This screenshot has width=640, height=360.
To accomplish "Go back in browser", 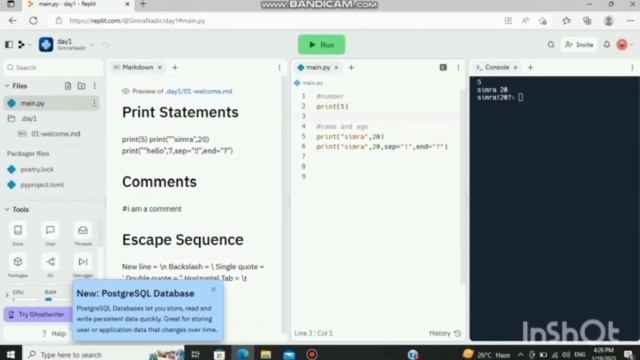I will (x=12, y=20).
